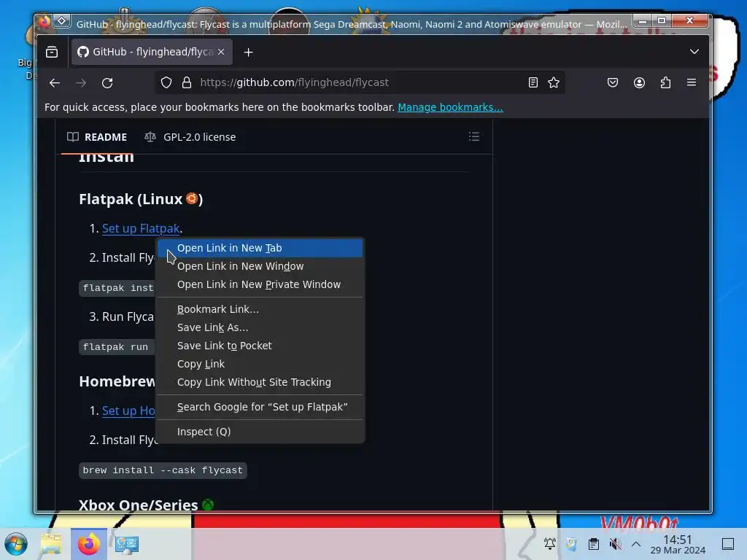Choose Inspect (Q) in the context menu

point(260,432)
